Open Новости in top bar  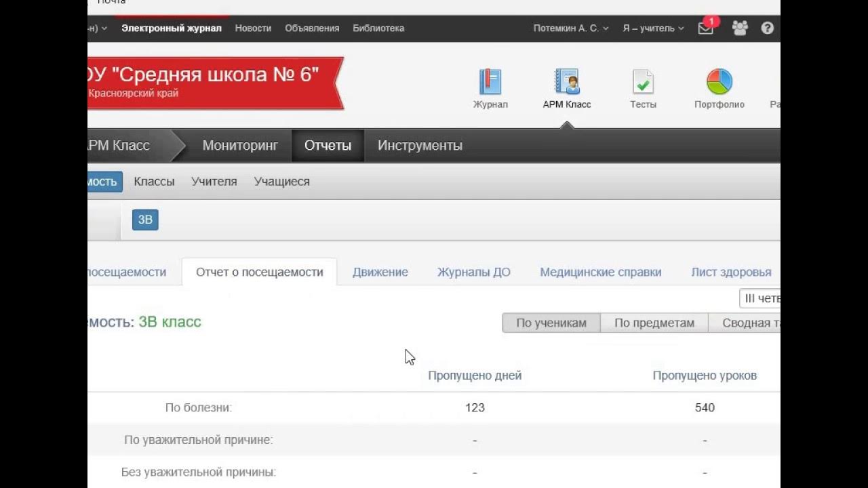[x=253, y=28]
